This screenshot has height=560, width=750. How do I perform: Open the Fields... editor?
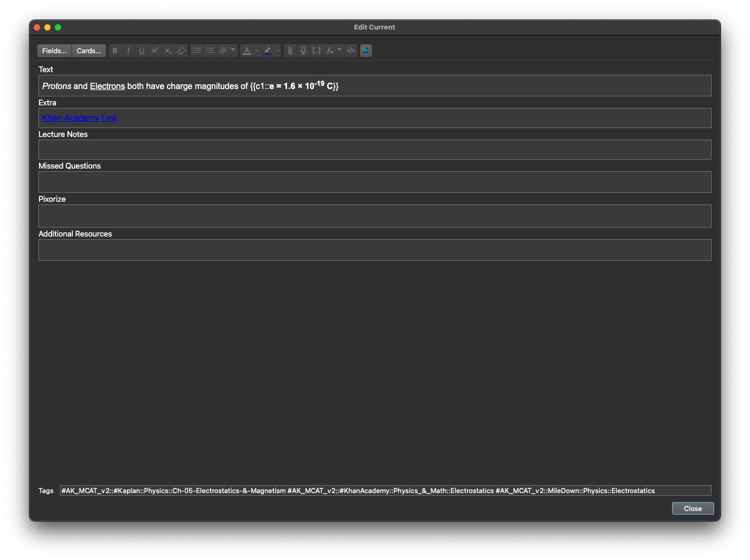pyautogui.click(x=54, y=51)
